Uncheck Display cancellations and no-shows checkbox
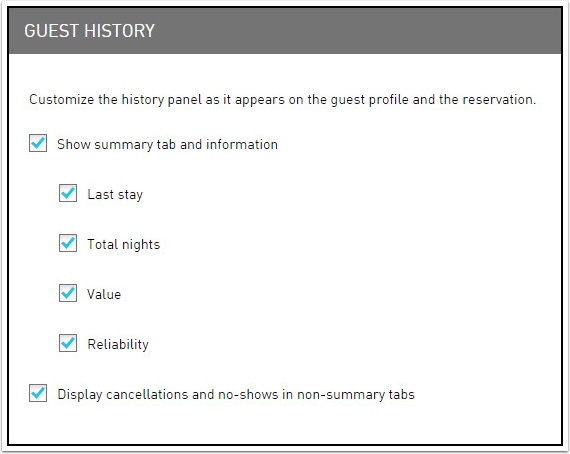 [38, 393]
